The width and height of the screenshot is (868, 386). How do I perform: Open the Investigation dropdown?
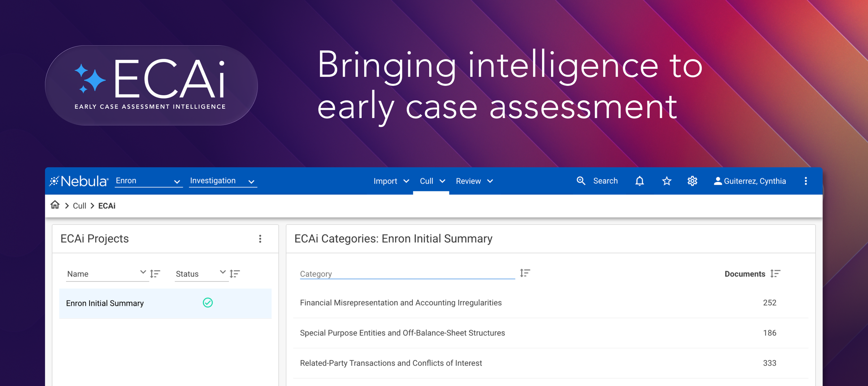[x=251, y=182]
